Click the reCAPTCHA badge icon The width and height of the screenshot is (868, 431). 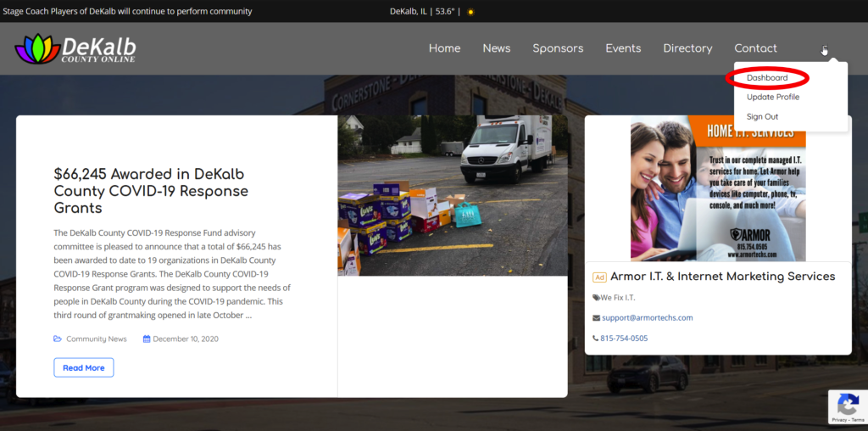tap(847, 404)
